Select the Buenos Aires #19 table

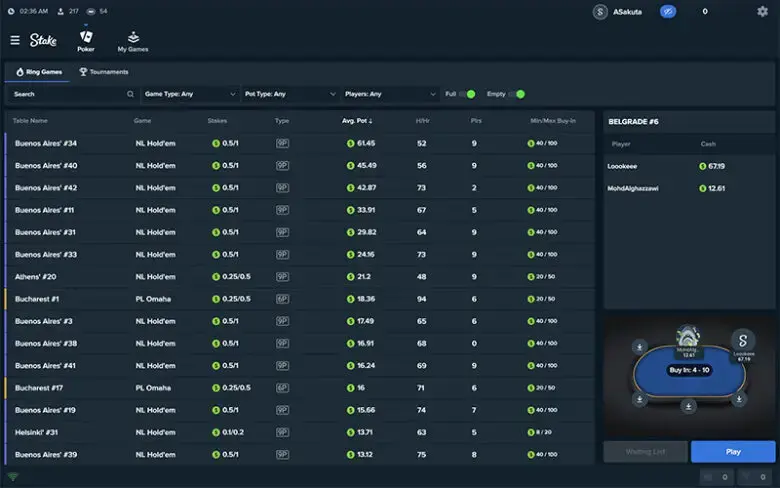pyautogui.click(x=300, y=410)
